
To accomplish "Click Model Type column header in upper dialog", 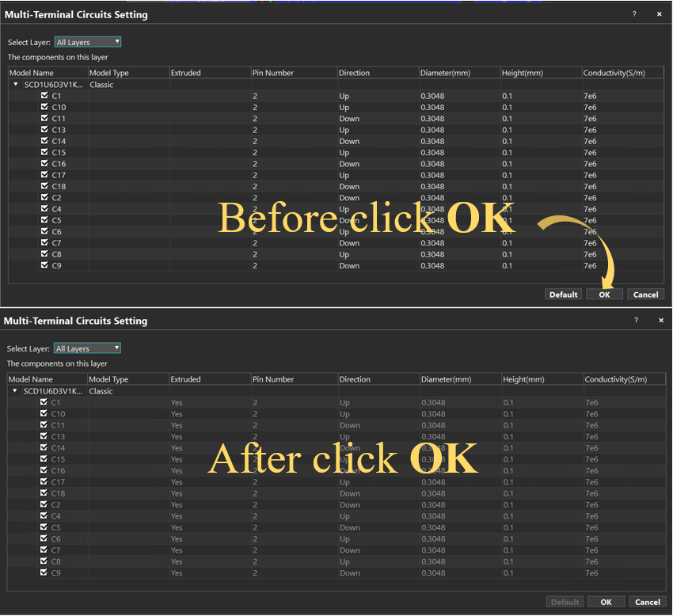I will click(x=129, y=73).
